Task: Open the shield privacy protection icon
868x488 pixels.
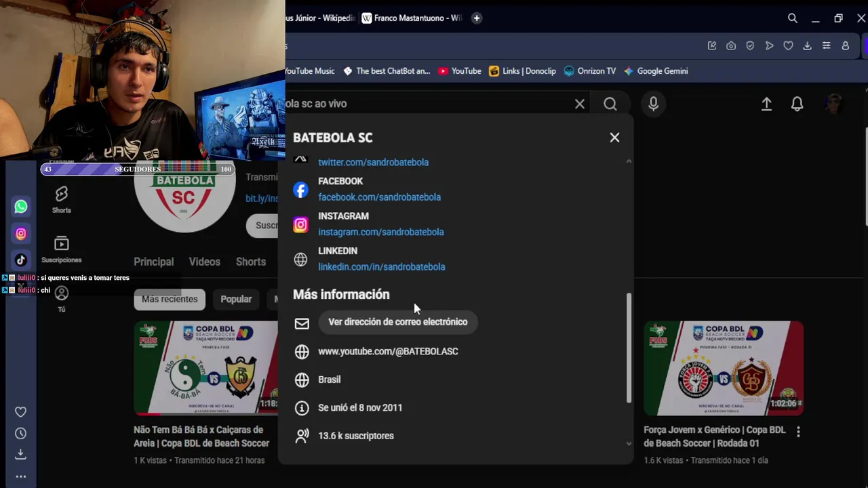Action: point(750,46)
